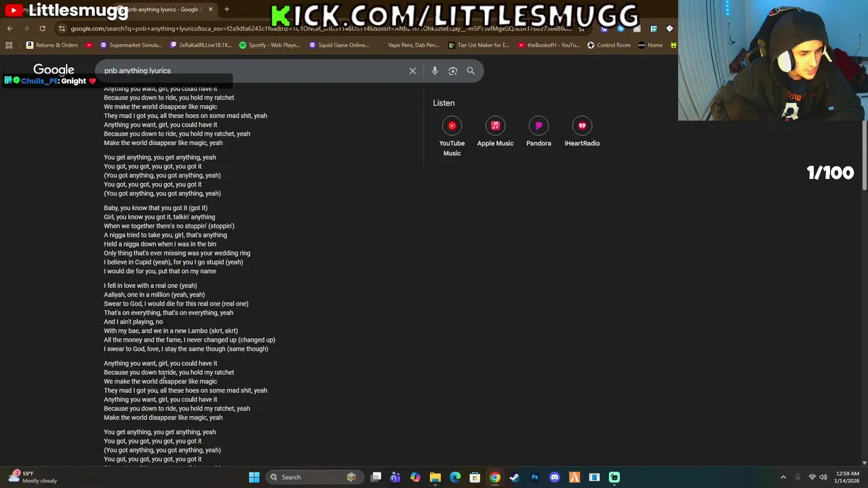
Task: Open Wi-Fi network settings in tray
Action: [x=812, y=477]
